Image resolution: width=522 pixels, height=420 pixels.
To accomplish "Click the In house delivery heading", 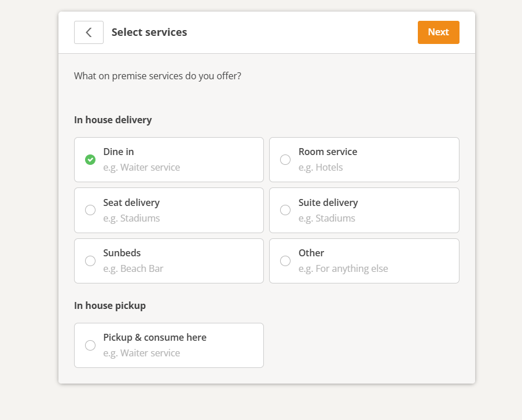I will click(113, 120).
